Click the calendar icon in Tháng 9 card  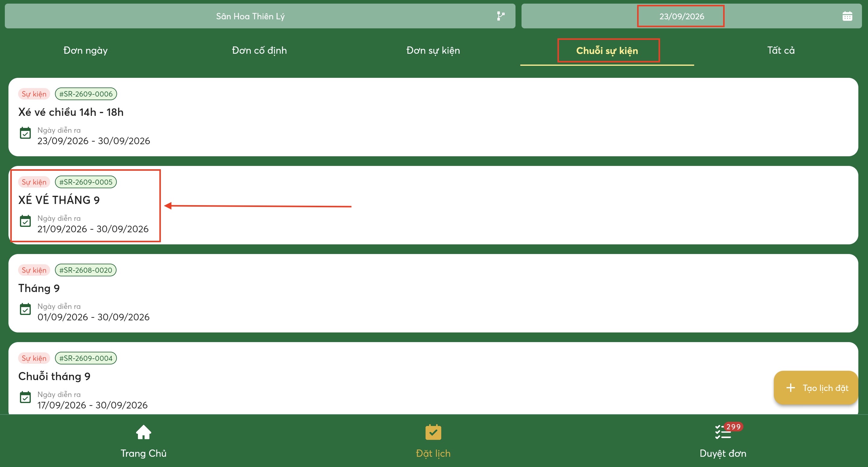pos(25,309)
